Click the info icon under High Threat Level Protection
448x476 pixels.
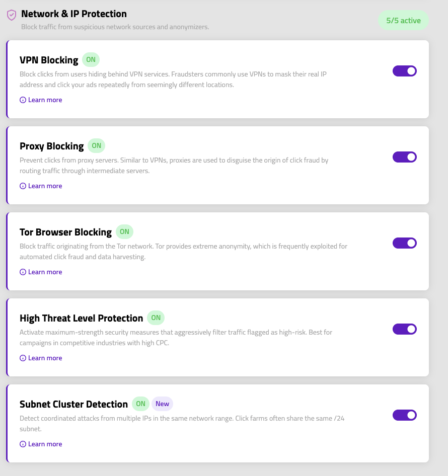pyautogui.click(x=23, y=358)
